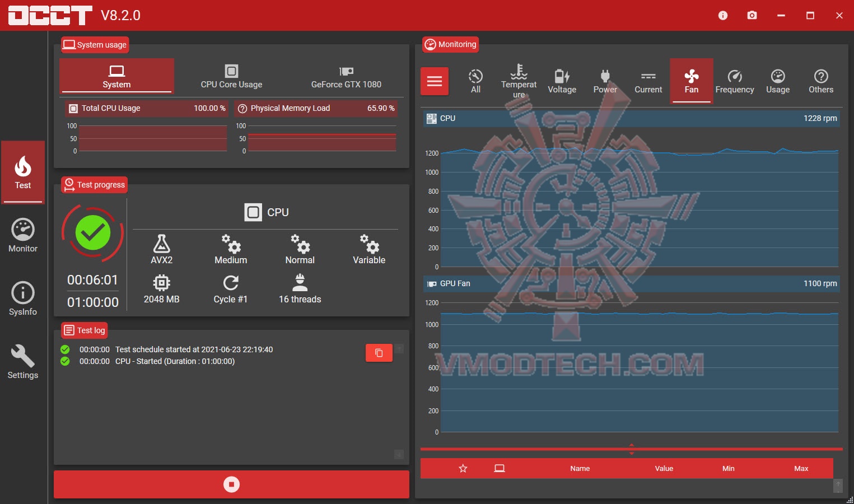This screenshot has height=504, width=854.
Task: Click the Total CPU Usage header
Action: [x=147, y=108]
